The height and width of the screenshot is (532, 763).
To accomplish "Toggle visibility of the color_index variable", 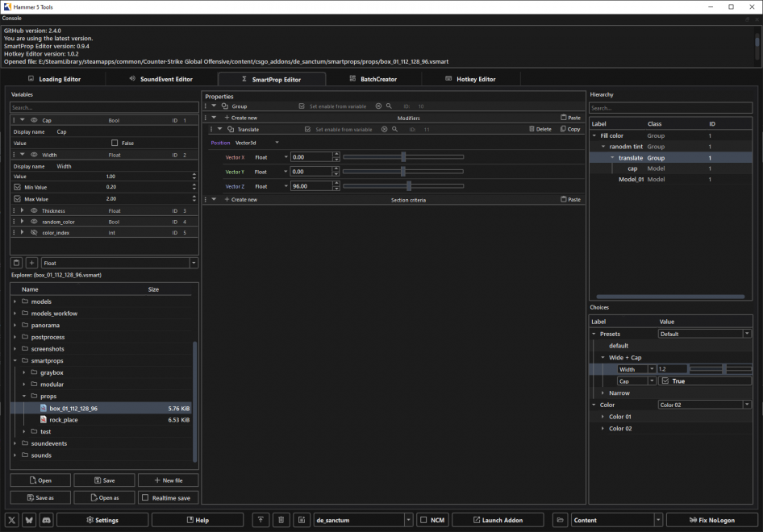I will [35, 233].
